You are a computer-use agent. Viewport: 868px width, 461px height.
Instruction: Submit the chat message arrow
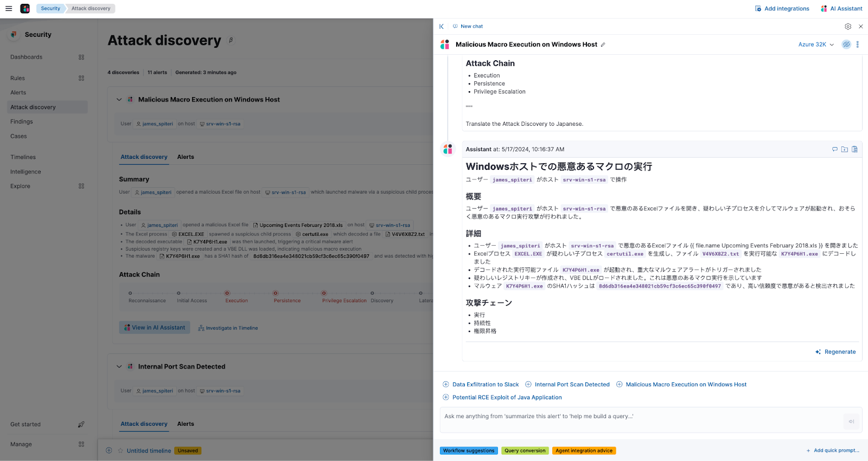tap(851, 421)
